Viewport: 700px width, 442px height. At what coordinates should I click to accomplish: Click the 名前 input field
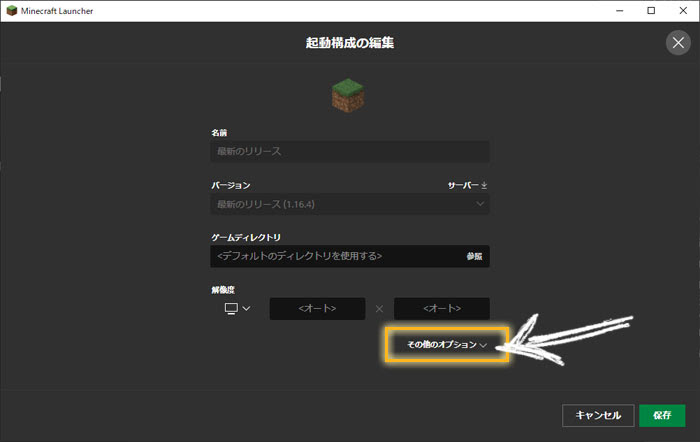coord(350,151)
